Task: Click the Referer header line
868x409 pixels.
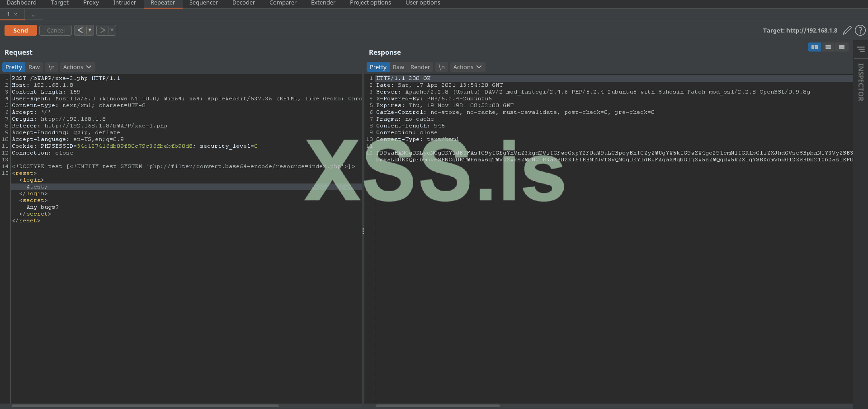Action: click(90, 126)
